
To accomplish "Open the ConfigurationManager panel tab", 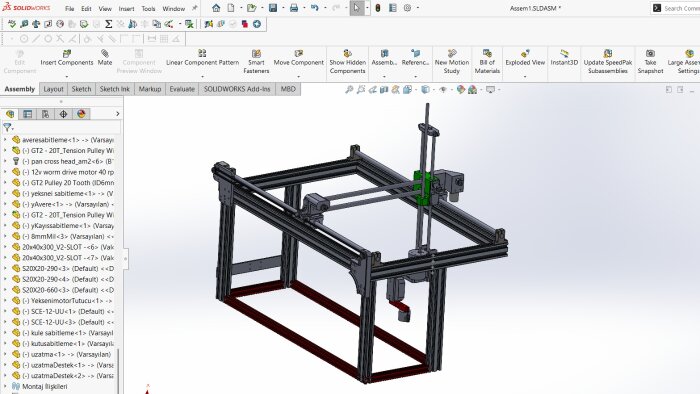I will [x=46, y=114].
